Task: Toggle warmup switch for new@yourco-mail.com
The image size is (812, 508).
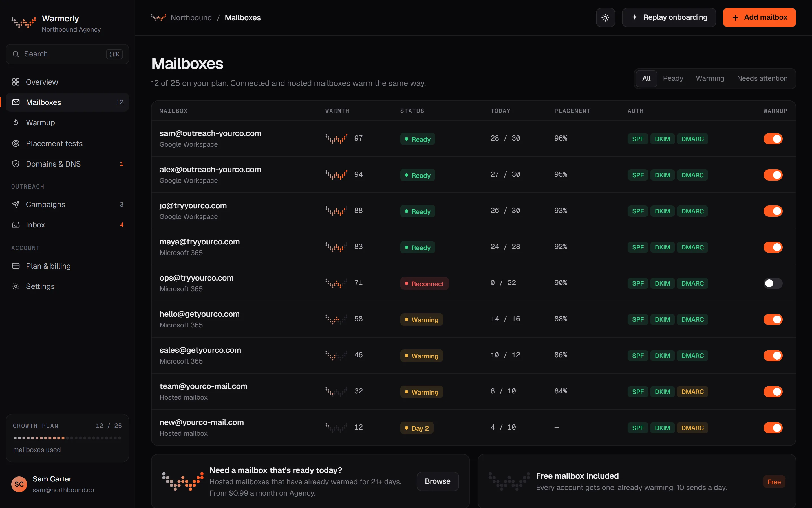Action: click(x=773, y=428)
